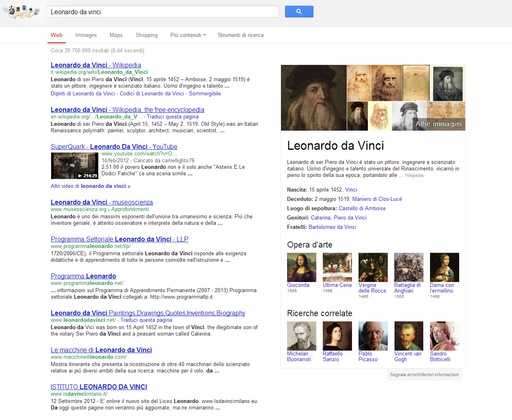Click Traduci questa pagina for en.wikipedia result
The image size is (512, 420).
click(173, 116)
